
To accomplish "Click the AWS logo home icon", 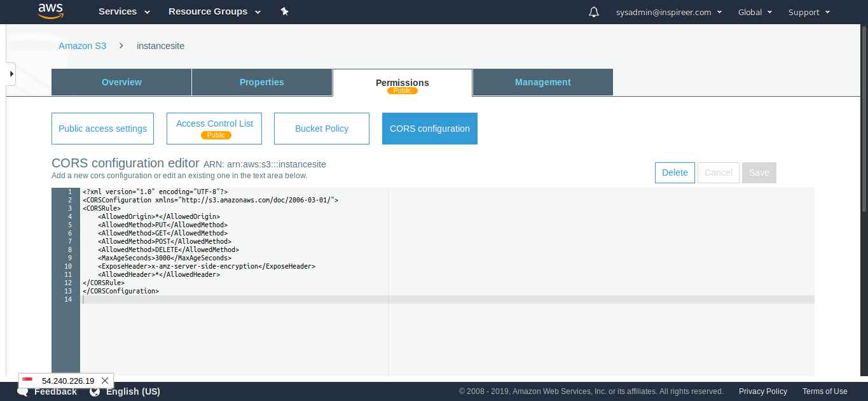I will click(x=50, y=11).
